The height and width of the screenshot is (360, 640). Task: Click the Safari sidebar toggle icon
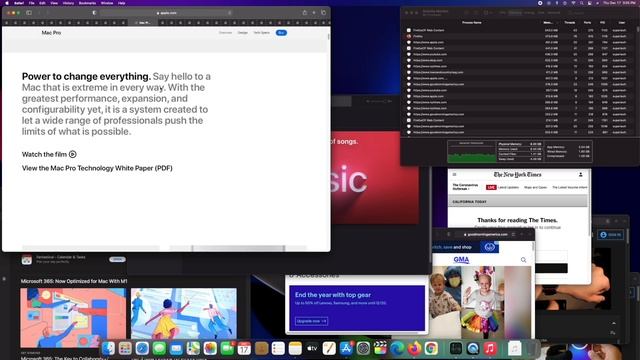(x=29, y=13)
